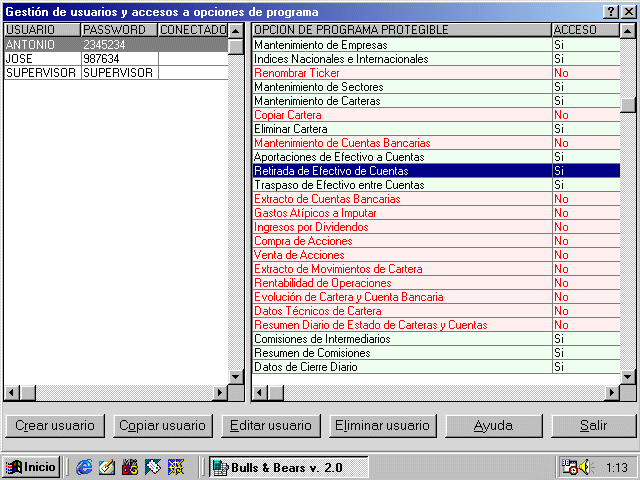The image size is (640, 480).
Task: Close the user management dialog
Action: pyautogui.click(x=629, y=12)
